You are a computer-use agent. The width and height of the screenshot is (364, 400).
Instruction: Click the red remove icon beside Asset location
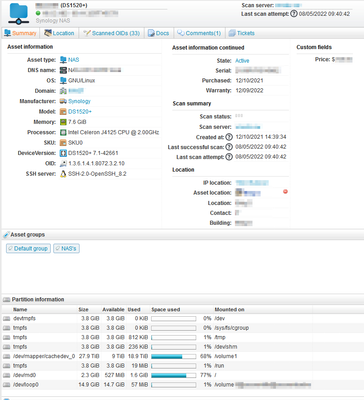click(x=285, y=192)
